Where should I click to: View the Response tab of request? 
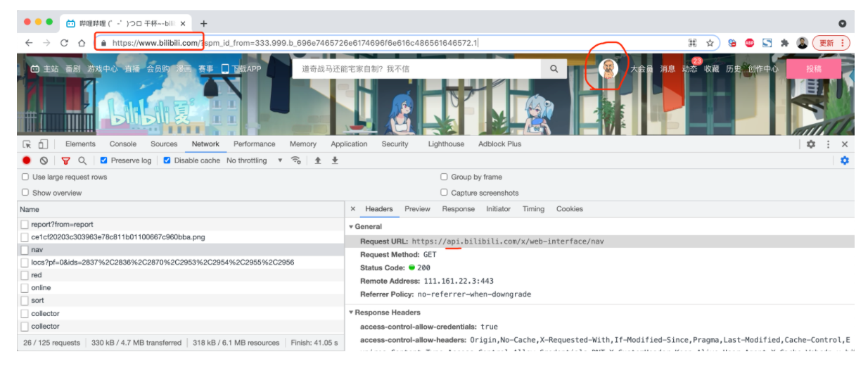(458, 209)
